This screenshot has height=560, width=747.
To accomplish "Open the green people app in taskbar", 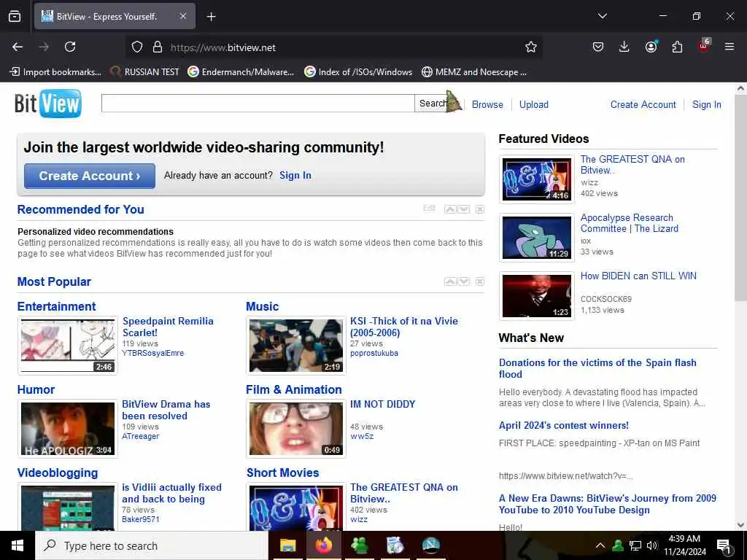I will (x=359, y=545).
